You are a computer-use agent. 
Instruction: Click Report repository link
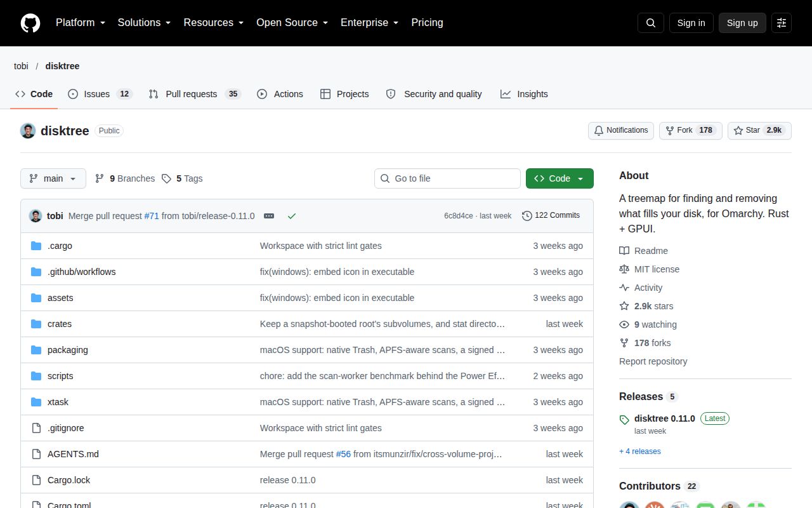pos(653,361)
